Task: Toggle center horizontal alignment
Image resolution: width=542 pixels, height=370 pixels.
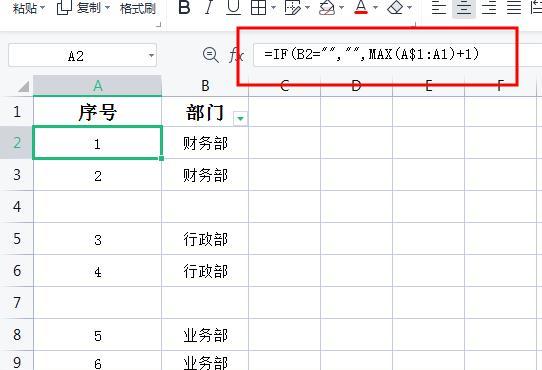Action: click(x=464, y=7)
